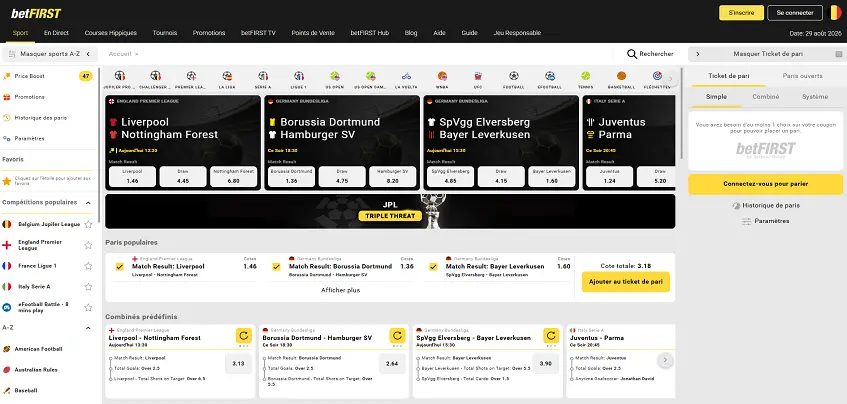Click the Se connecter button
Viewport: 847px width, 404px height.
[x=795, y=12]
